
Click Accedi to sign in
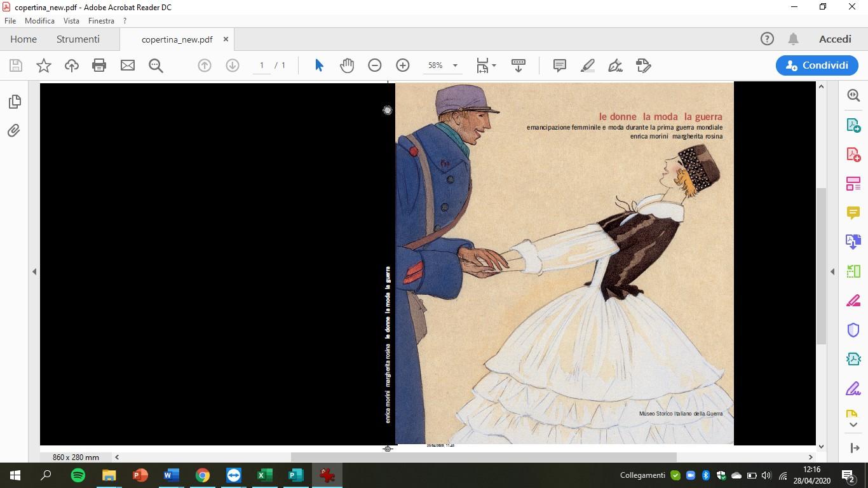coord(835,39)
